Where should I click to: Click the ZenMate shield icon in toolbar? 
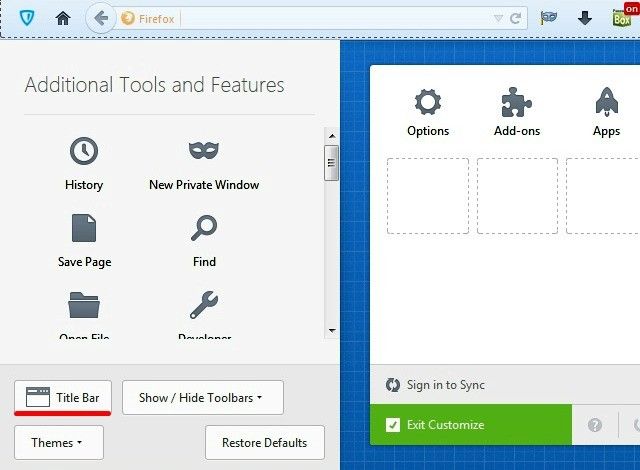coord(27,18)
